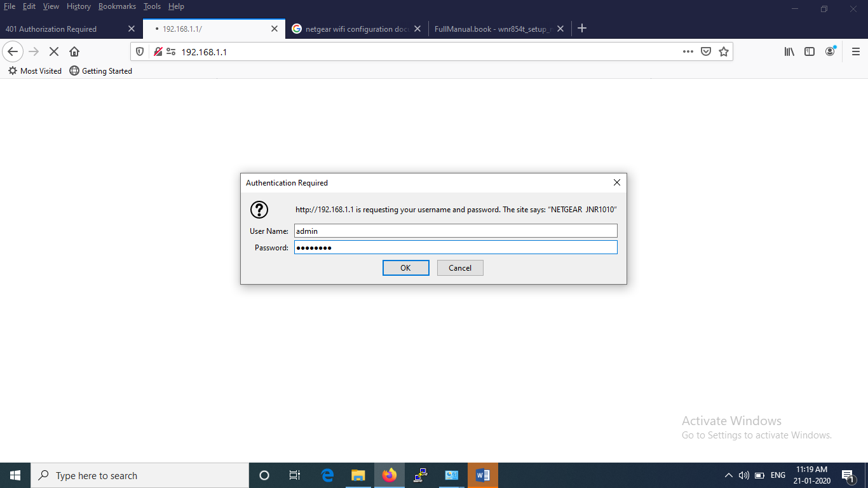Close the netgear wifi configuration tab
868x488 pixels.
coord(417,29)
